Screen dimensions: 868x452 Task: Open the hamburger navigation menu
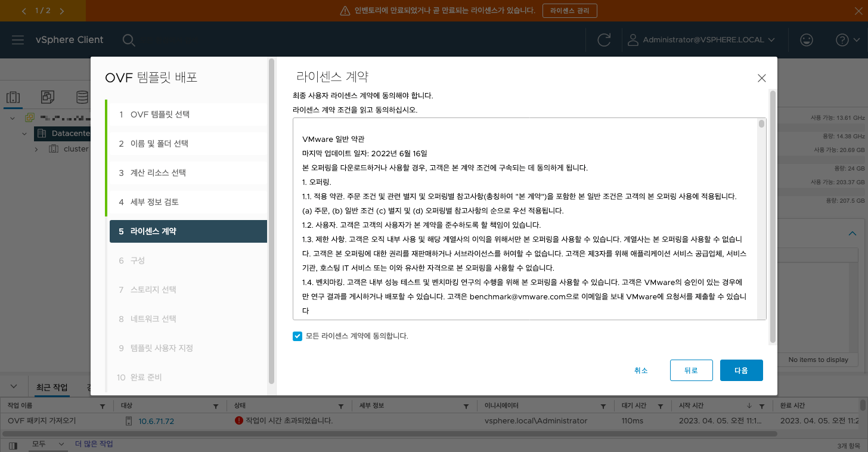(x=18, y=40)
